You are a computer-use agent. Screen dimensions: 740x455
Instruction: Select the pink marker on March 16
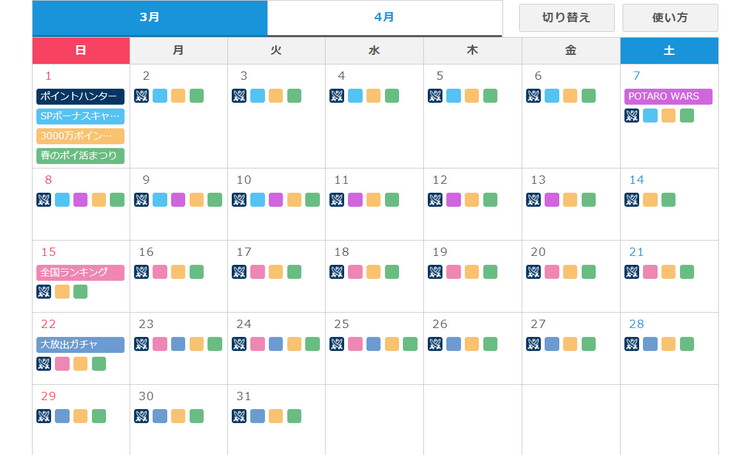[160, 272]
